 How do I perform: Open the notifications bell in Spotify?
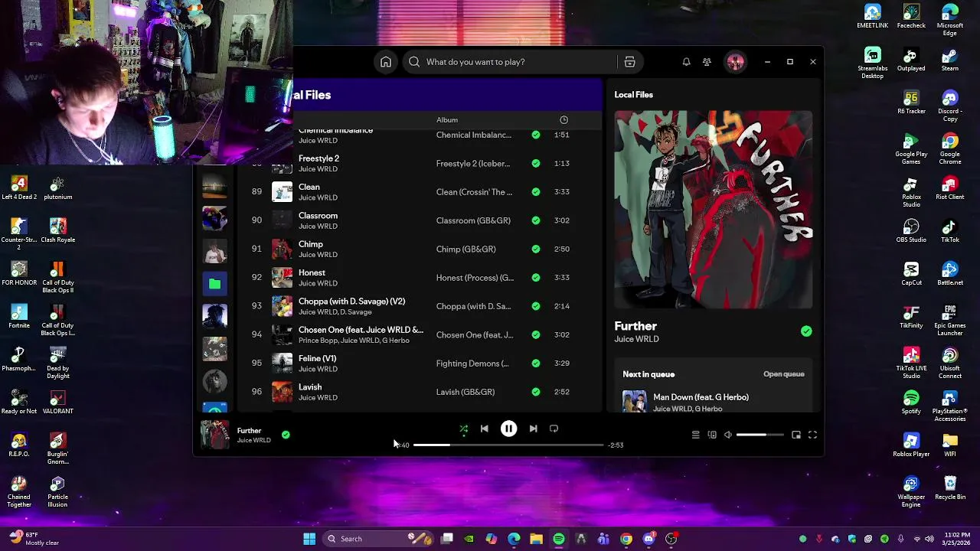point(686,62)
